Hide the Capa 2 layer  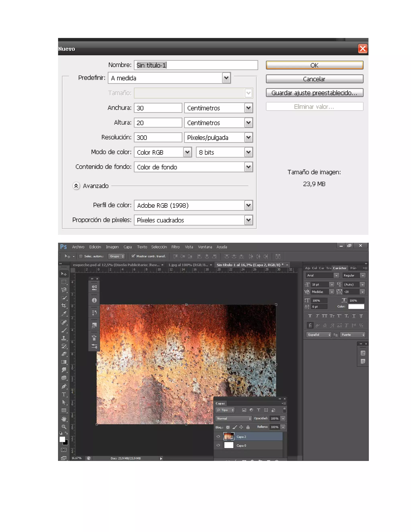pyautogui.click(x=218, y=436)
